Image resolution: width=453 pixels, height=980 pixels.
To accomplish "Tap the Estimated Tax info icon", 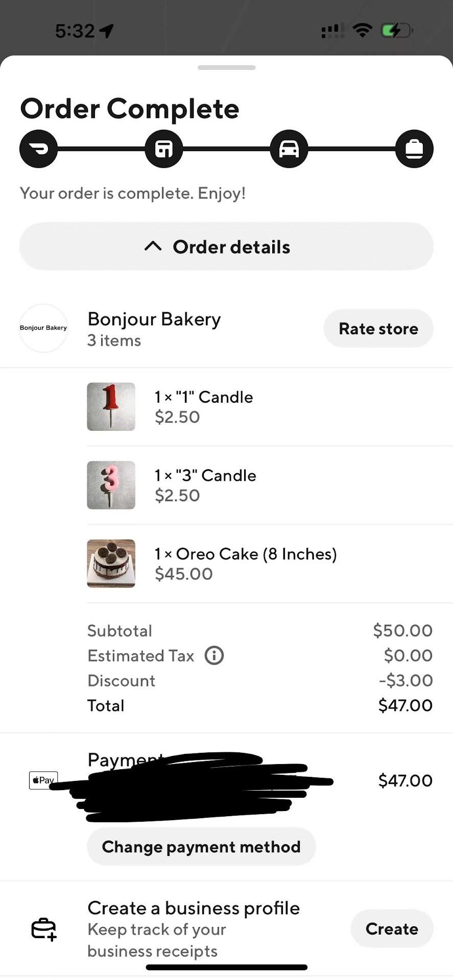I will [214, 655].
